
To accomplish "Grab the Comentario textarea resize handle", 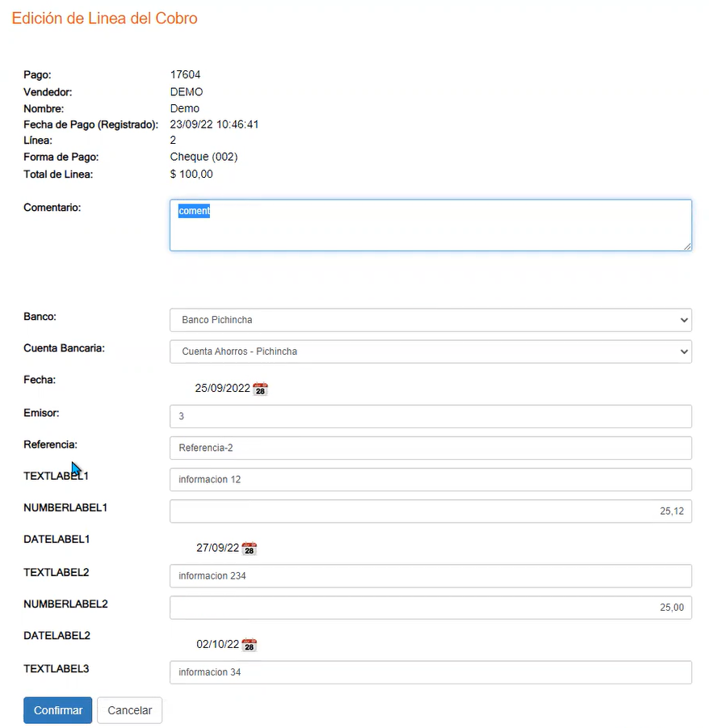I will (687, 246).
